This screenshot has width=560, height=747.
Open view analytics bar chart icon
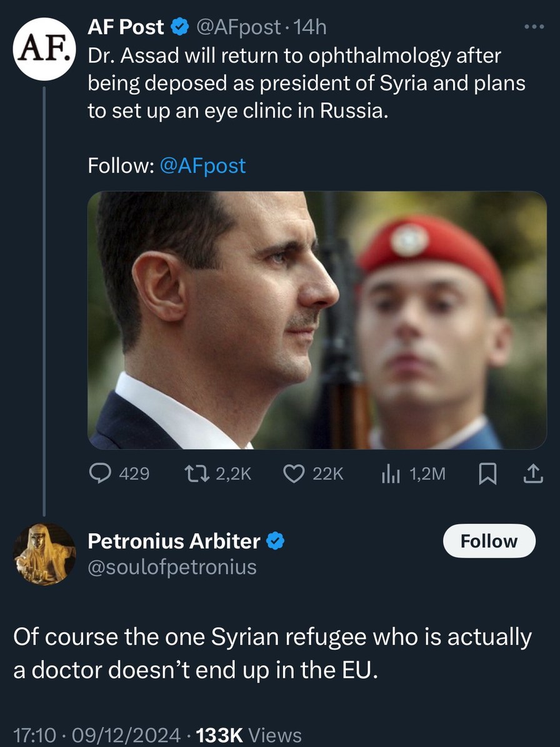tap(391, 474)
